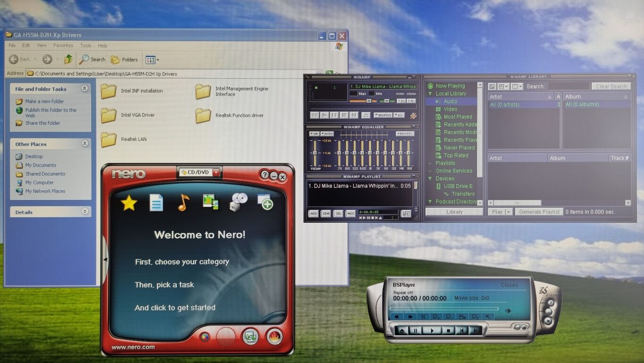Collapse the Other Places panel

click(85, 144)
